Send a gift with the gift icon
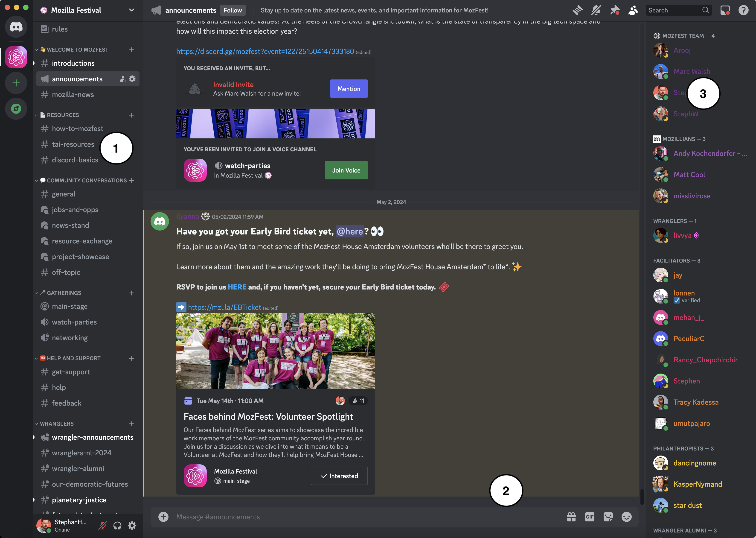The image size is (756, 538). [571, 517]
